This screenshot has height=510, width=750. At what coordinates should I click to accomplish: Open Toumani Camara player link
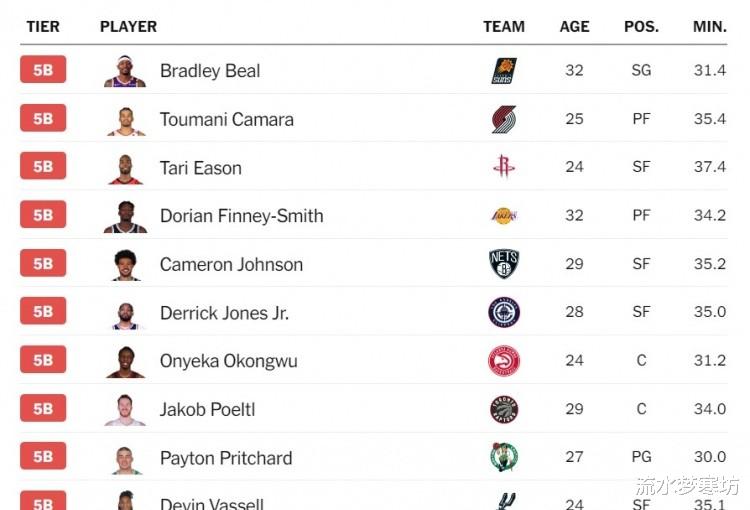click(227, 119)
